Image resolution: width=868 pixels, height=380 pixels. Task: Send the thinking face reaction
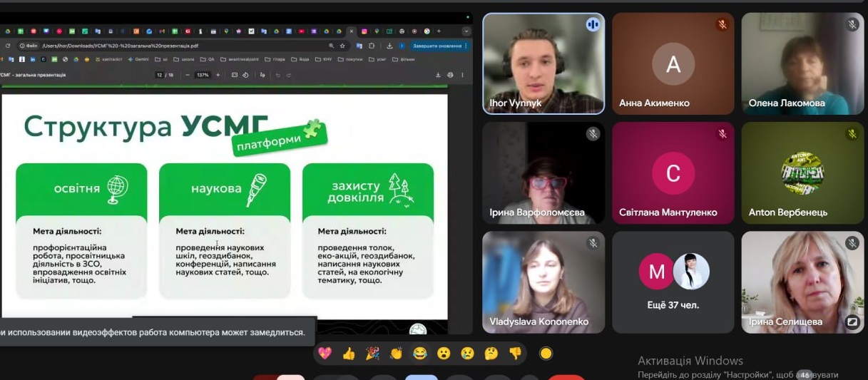click(x=491, y=353)
